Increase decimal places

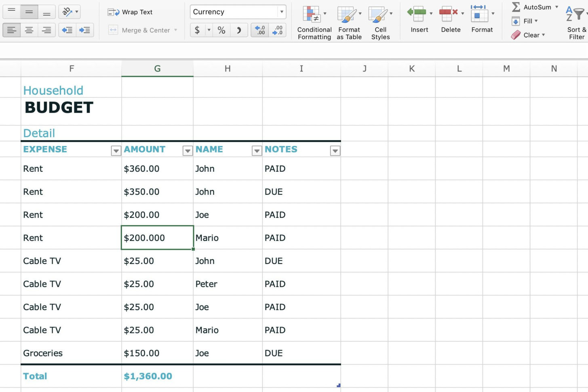(x=259, y=30)
